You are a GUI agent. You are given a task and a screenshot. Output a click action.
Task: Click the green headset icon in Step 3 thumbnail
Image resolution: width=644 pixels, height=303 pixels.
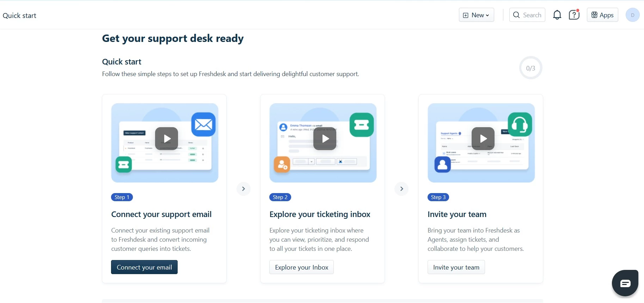(520, 124)
